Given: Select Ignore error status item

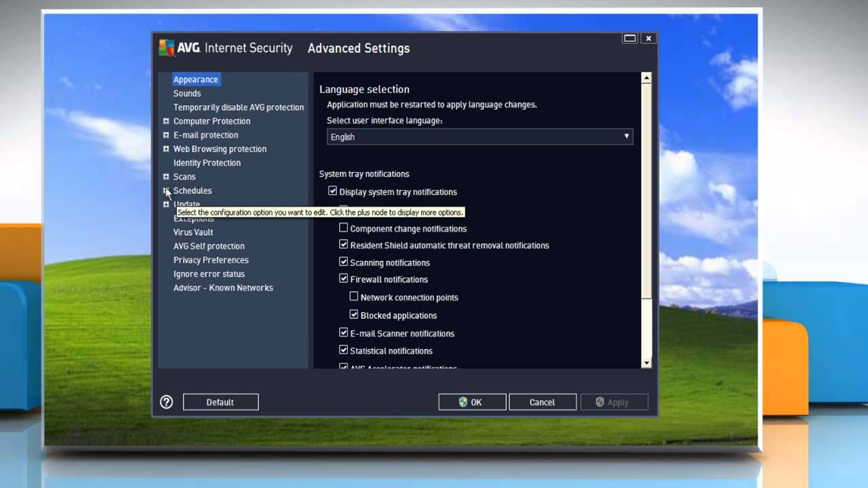Looking at the screenshot, I should 209,274.
